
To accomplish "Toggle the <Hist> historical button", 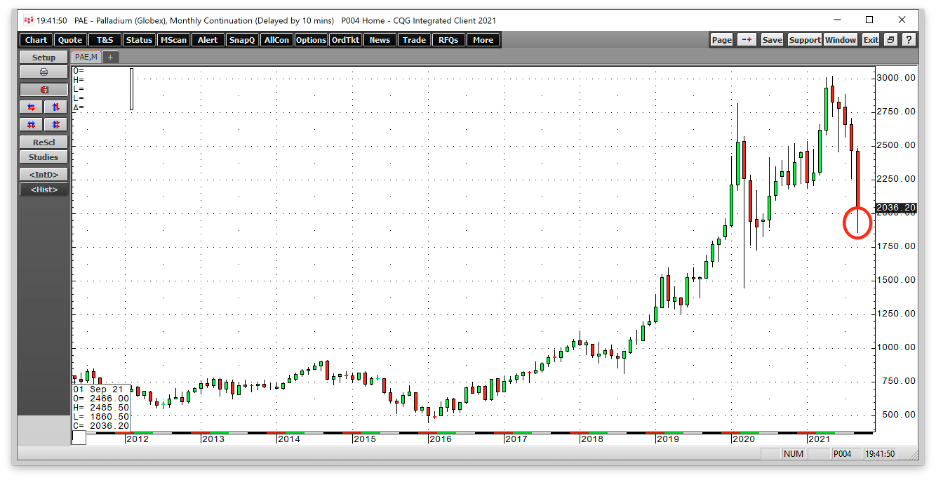I will coord(44,190).
